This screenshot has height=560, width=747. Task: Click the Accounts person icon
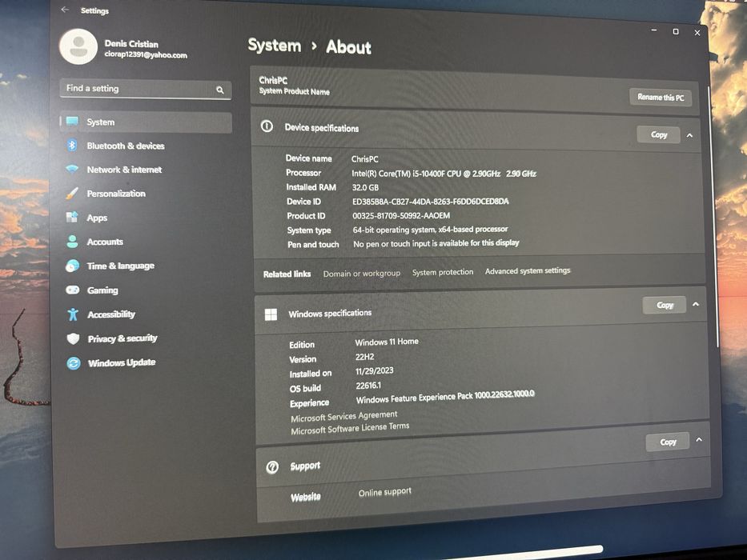72,241
